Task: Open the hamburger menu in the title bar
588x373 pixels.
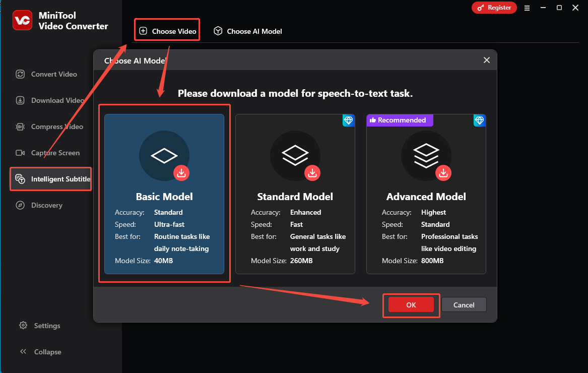Action: point(527,8)
